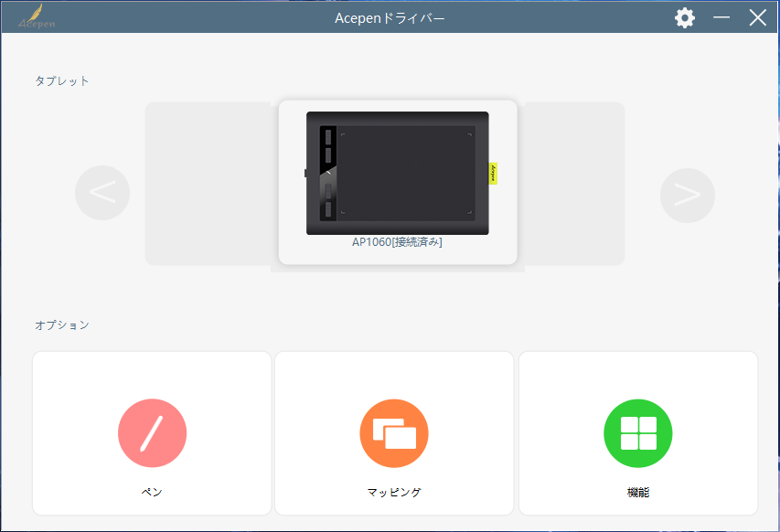Click the pink Pen icon
The image size is (780, 532).
coord(152,433)
